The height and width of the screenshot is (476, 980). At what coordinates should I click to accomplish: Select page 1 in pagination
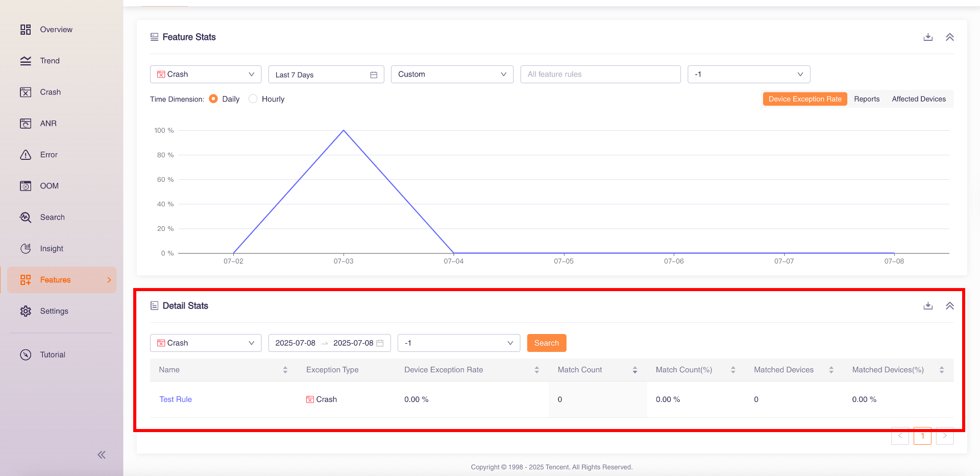(x=922, y=436)
